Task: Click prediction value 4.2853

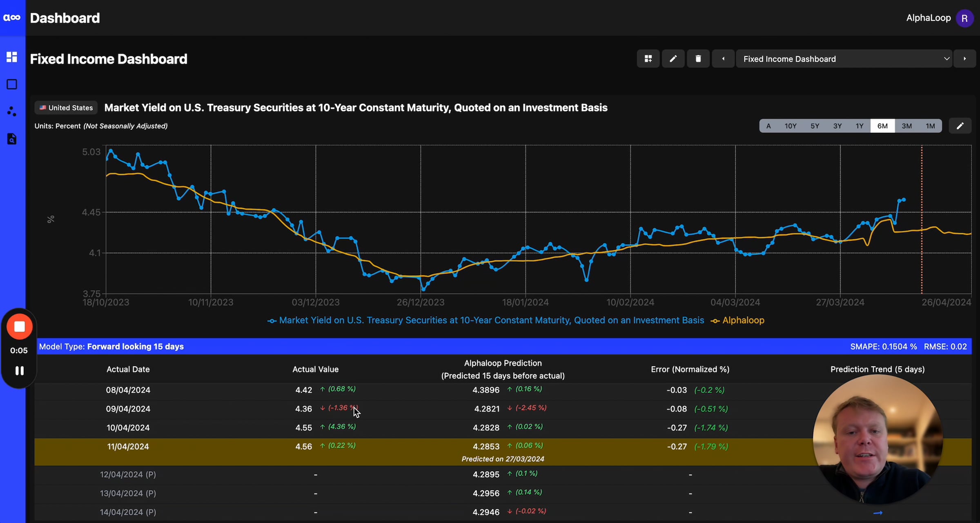Action: tap(486, 447)
